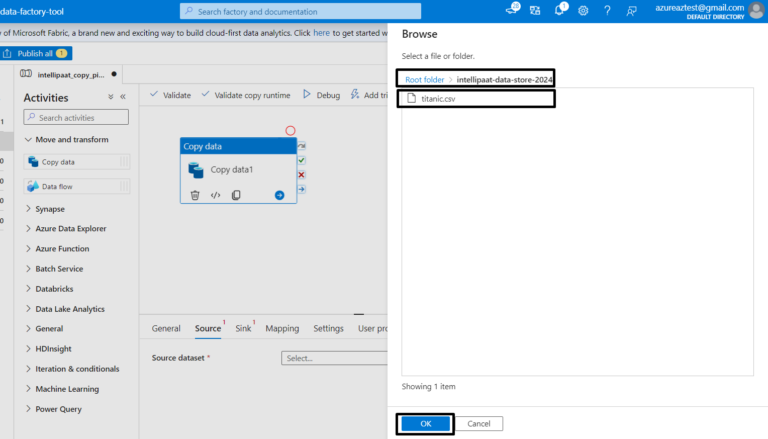
Task: Switch to the Source tab
Action: pyautogui.click(x=208, y=328)
